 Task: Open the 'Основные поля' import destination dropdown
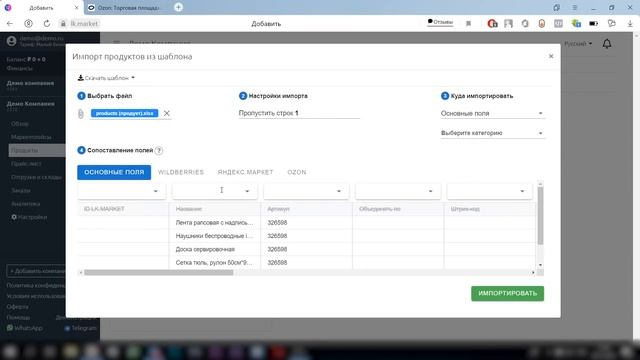[492, 113]
